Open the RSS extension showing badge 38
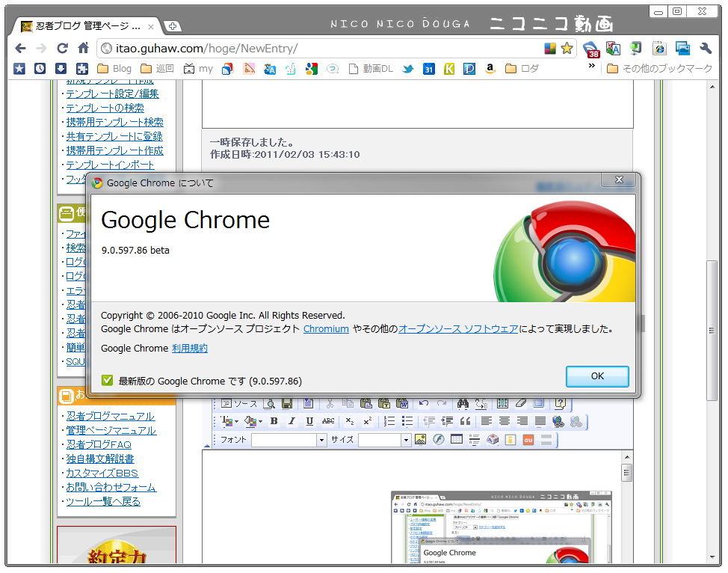The width and height of the screenshot is (728, 573). coord(591,49)
